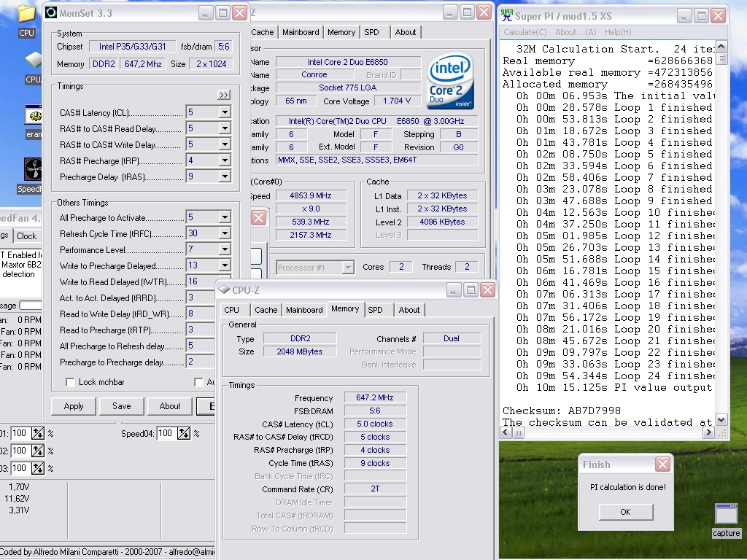Image resolution: width=747 pixels, height=560 pixels.
Task: Click the Intel P35/G33/G31 chipset value
Action: 133,47
